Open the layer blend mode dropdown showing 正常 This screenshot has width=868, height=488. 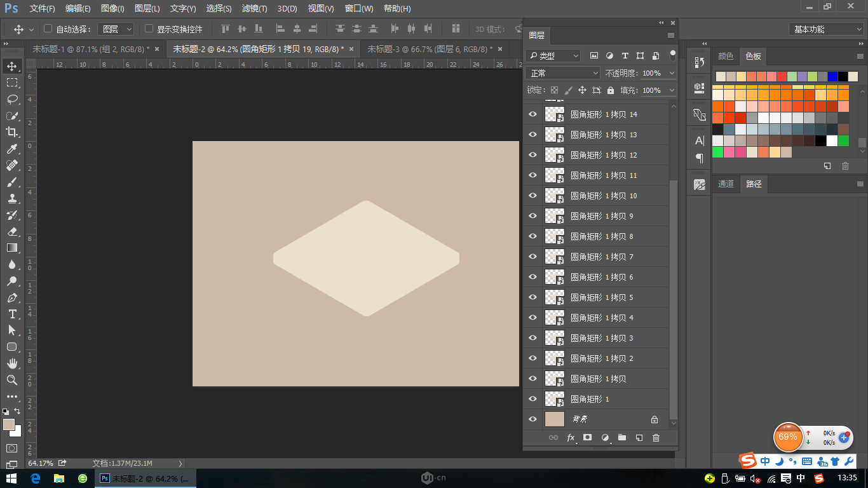coord(562,72)
